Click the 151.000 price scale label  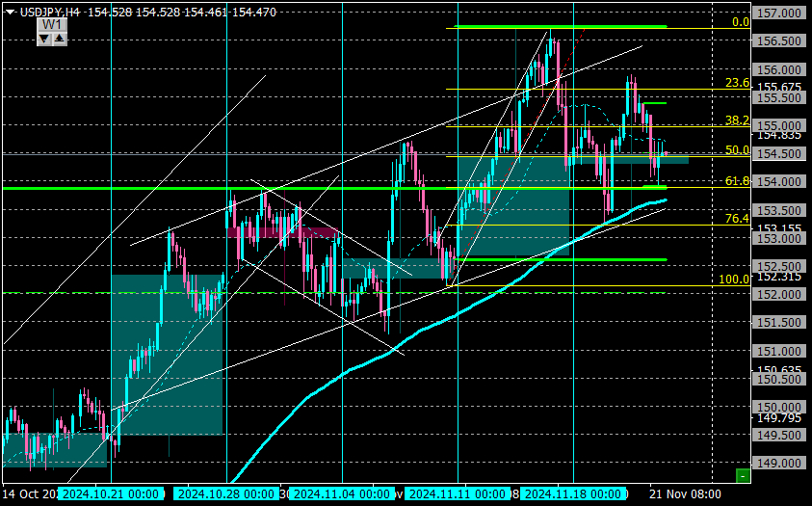click(x=779, y=351)
